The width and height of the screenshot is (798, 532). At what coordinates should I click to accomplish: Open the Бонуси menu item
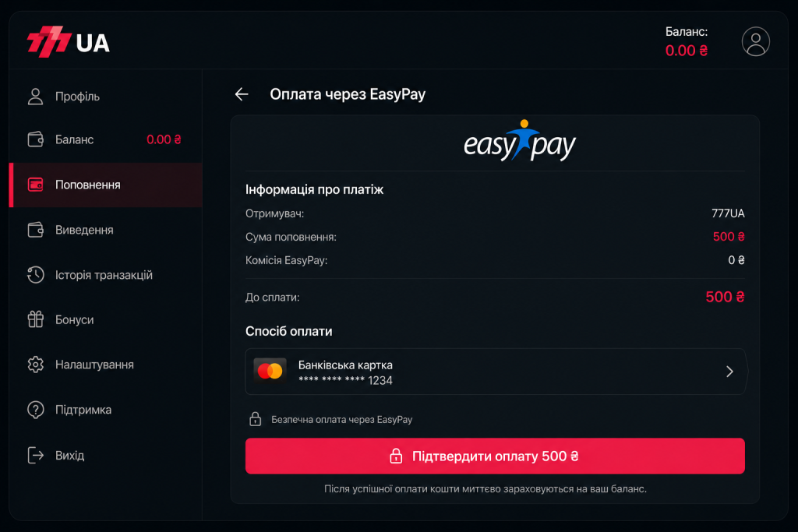point(106,319)
